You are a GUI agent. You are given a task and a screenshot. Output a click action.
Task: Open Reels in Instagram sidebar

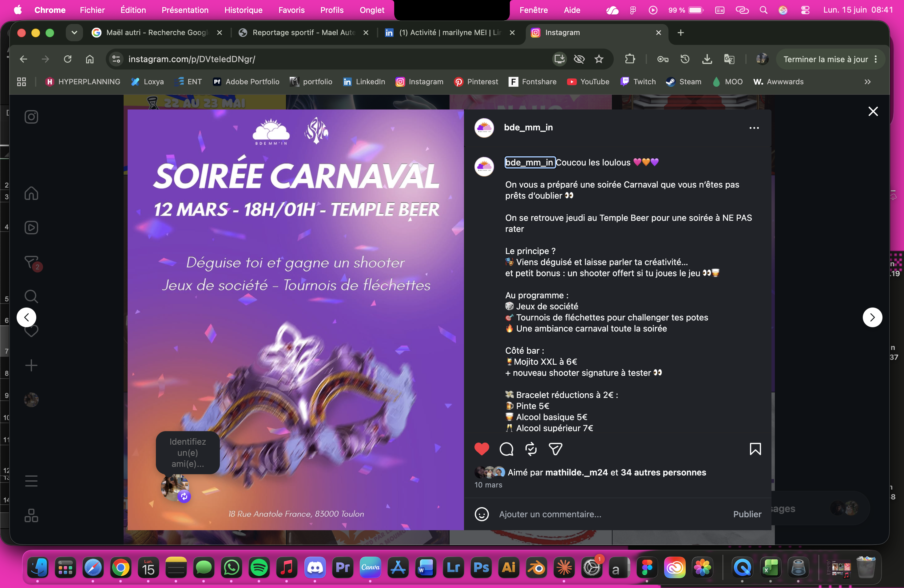coord(31,228)
